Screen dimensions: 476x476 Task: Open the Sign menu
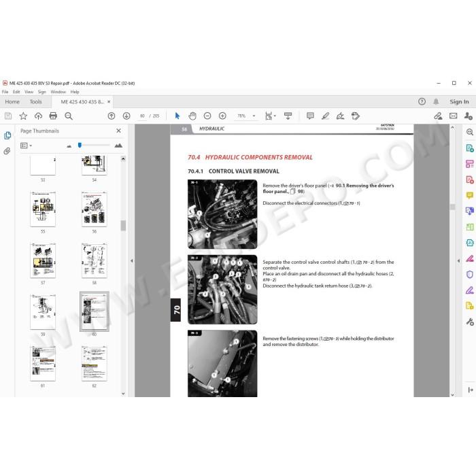click(x=42, y=92)
